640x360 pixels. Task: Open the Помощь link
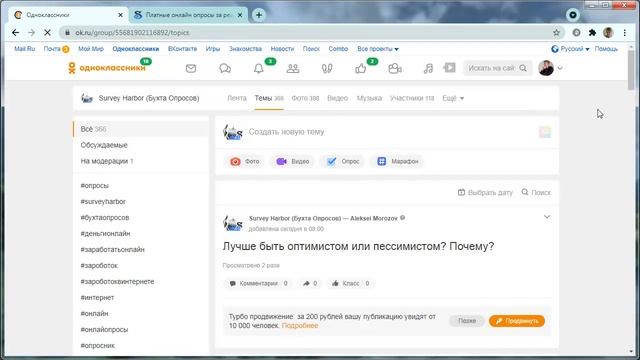[x=606, y=49]
